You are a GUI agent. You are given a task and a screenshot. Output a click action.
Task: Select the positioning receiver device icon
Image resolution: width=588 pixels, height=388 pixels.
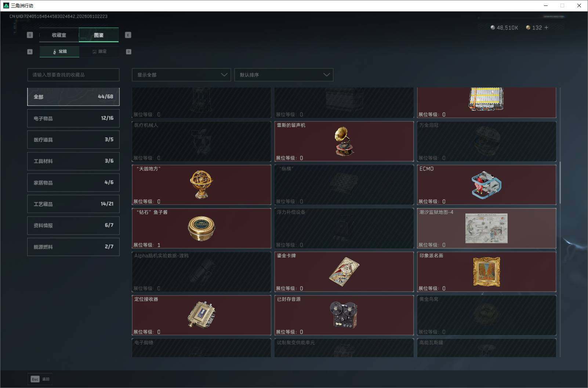201,315
